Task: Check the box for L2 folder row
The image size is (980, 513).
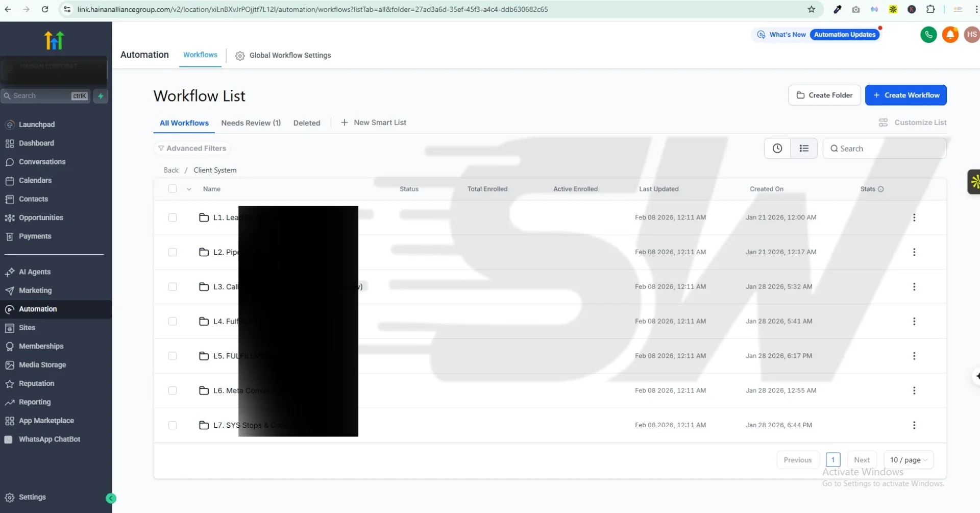Action: 173,252
